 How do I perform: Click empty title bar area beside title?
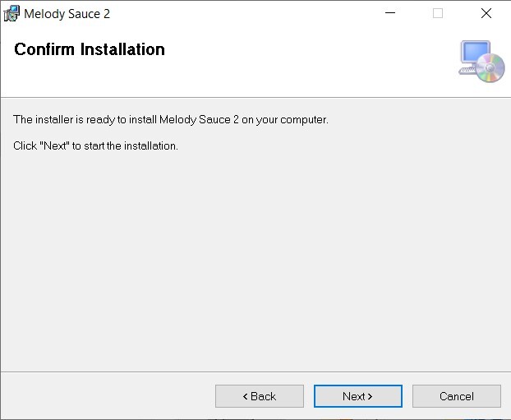tap(246, 14)
